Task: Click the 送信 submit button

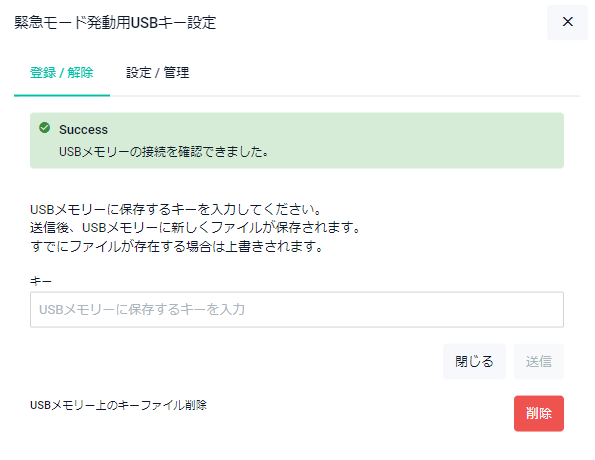Action: point(538,361)
